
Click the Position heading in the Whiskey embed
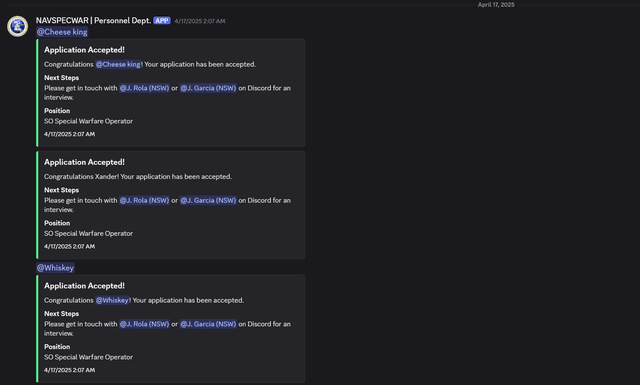click(57, 347)
